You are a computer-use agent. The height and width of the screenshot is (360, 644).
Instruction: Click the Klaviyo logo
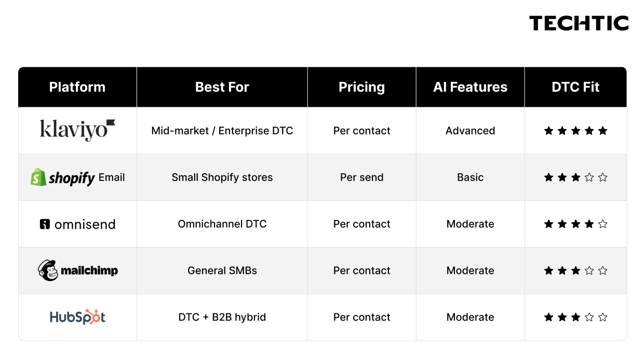tap(77, 130)
